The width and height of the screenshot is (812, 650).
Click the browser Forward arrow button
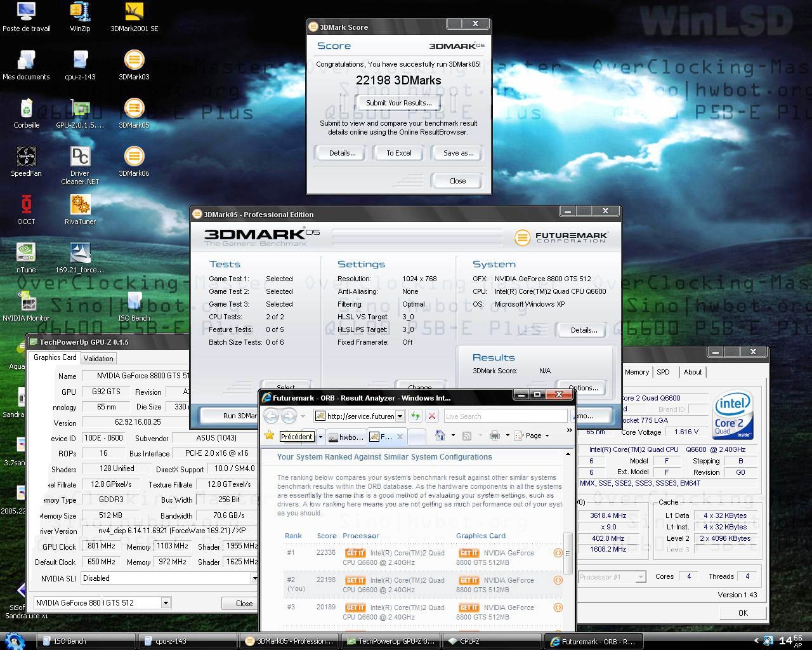[289, 416]
